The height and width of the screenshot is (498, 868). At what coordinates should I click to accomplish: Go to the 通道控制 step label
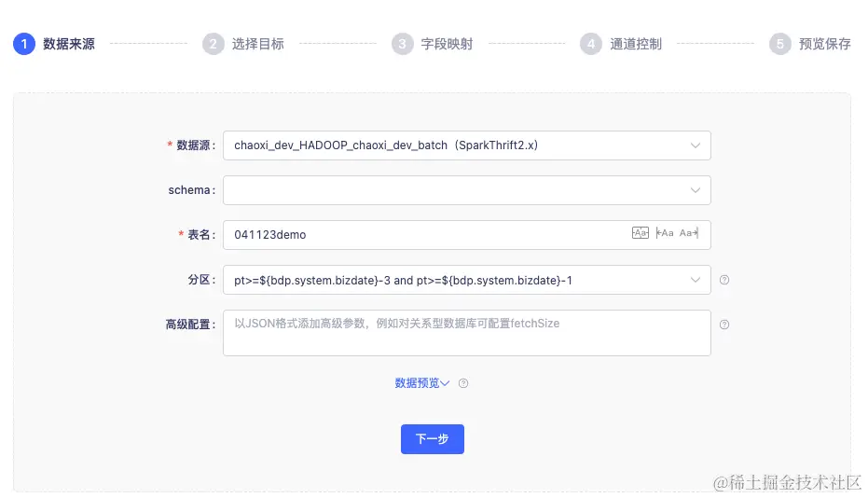tap(636, 44)
